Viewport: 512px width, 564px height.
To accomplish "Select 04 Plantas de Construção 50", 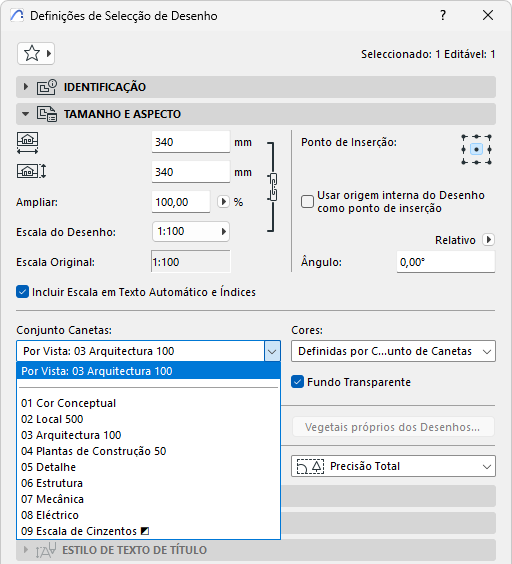I will (x=148, y=451).
